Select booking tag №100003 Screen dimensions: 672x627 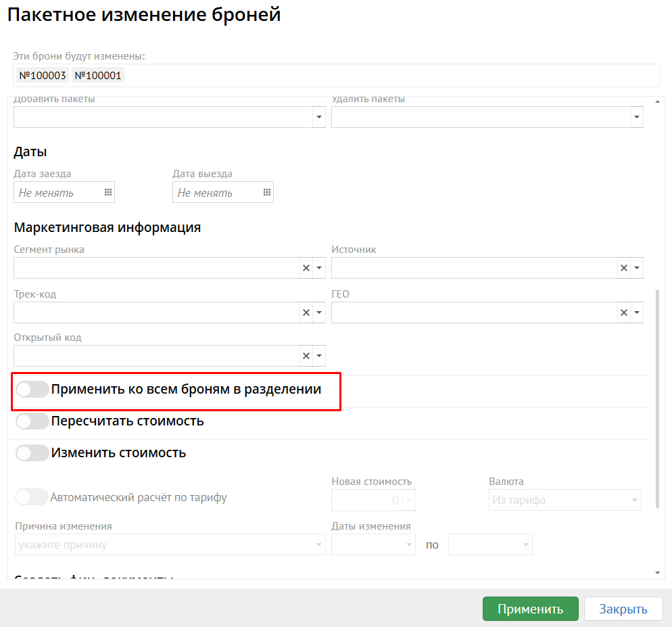[x=43, y=76]
